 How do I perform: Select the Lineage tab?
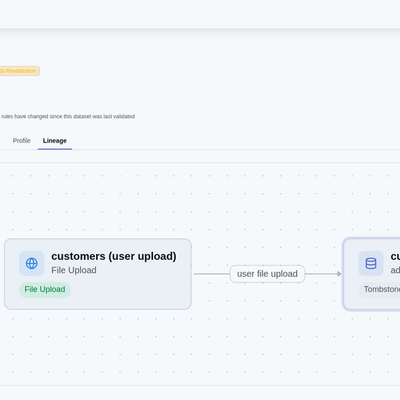[x=55, y=141]
